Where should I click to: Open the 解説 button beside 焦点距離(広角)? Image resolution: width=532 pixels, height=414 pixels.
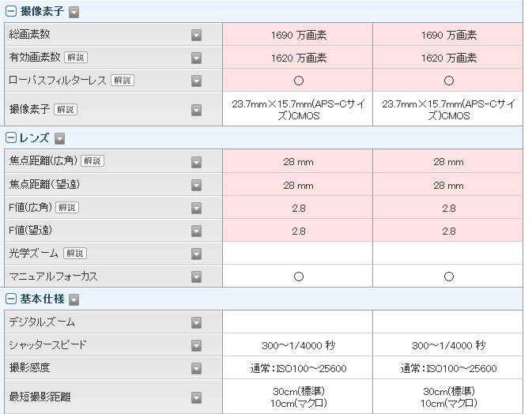click(x=92, y=160)
